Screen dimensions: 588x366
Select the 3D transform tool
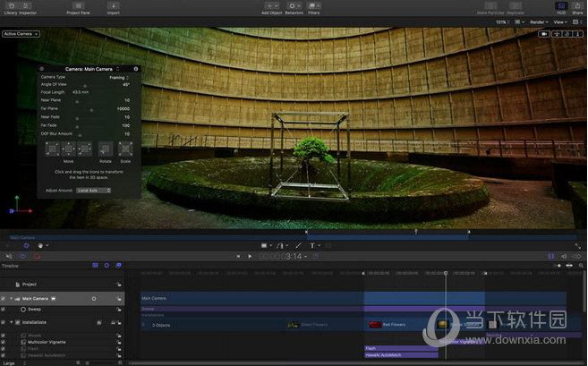click(26, 245)
